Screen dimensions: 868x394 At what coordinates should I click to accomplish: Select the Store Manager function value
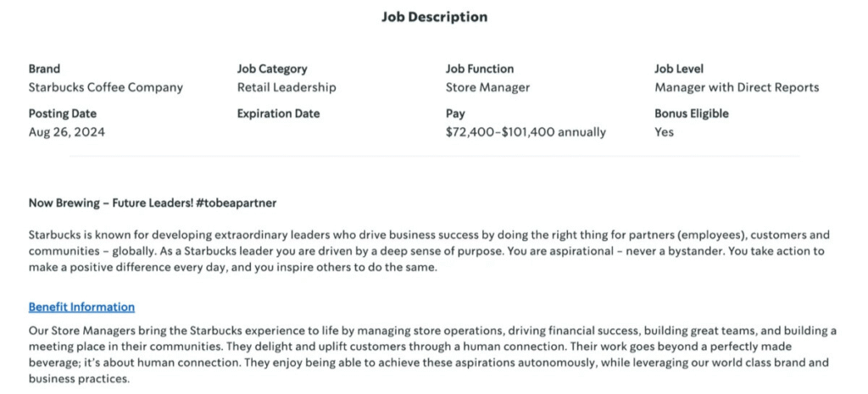point(487,87)
